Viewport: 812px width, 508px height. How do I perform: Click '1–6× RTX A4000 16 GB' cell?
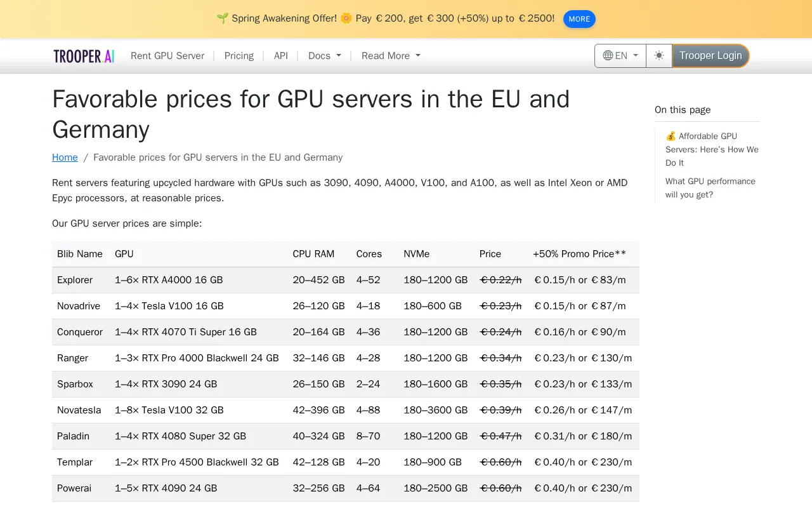point(169,280)
